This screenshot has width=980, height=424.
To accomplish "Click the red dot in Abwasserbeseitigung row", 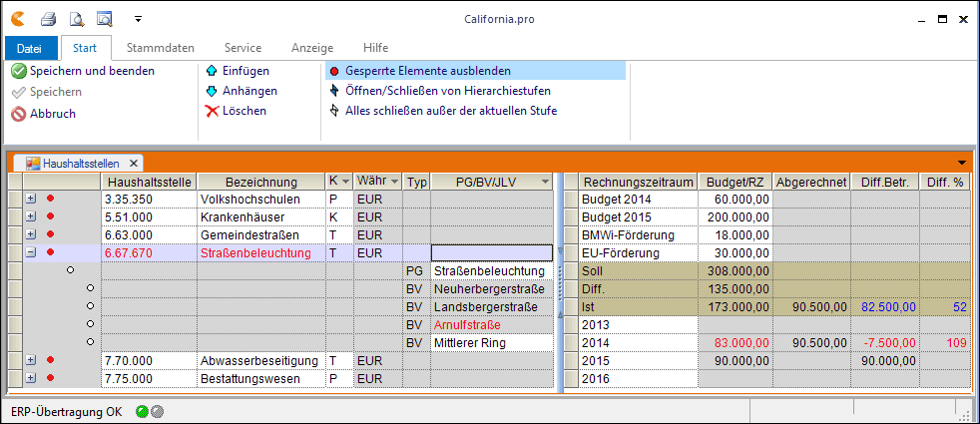I will click(x=51, y=360).
